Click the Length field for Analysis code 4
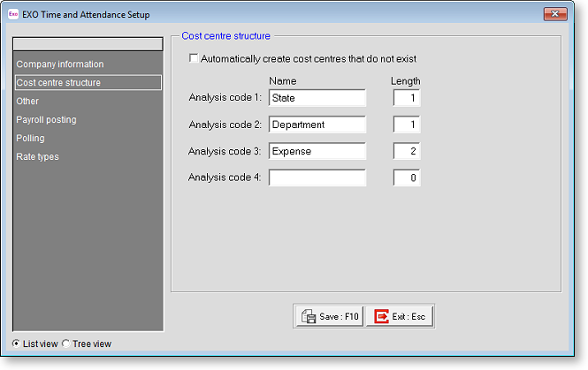 tap(406, 177)
